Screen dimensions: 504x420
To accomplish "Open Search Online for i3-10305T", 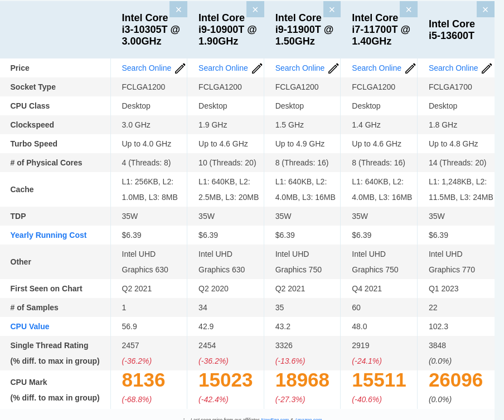I will [146, 68].
